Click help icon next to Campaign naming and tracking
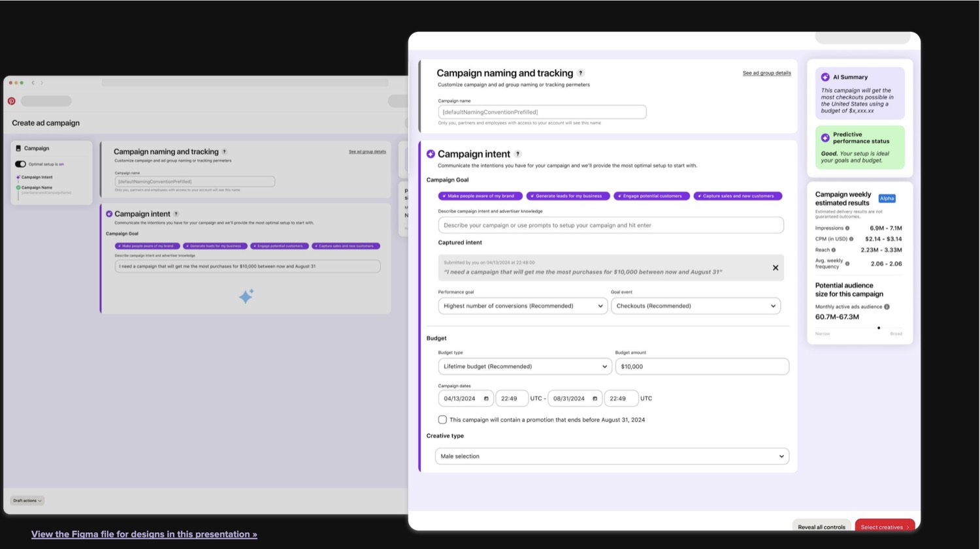The image size is (980, 549). pos(580,73)
